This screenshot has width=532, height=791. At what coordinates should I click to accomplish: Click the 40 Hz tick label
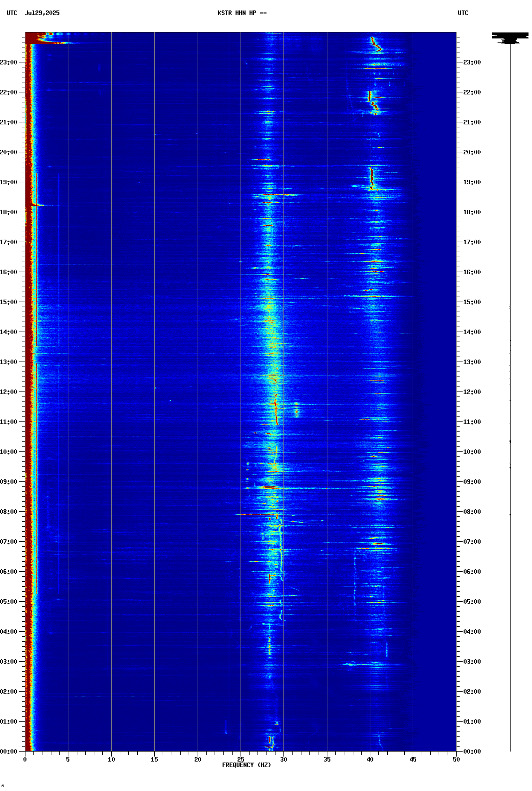pos(370,760)
